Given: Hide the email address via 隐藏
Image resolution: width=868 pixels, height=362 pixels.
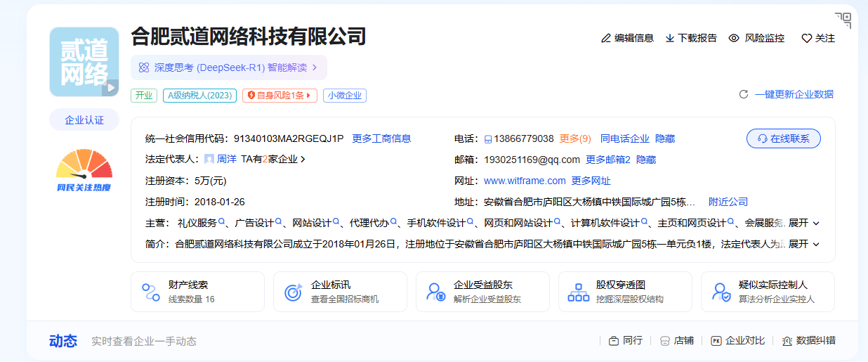Looking at the screenshot, I should tap(645, 160).
